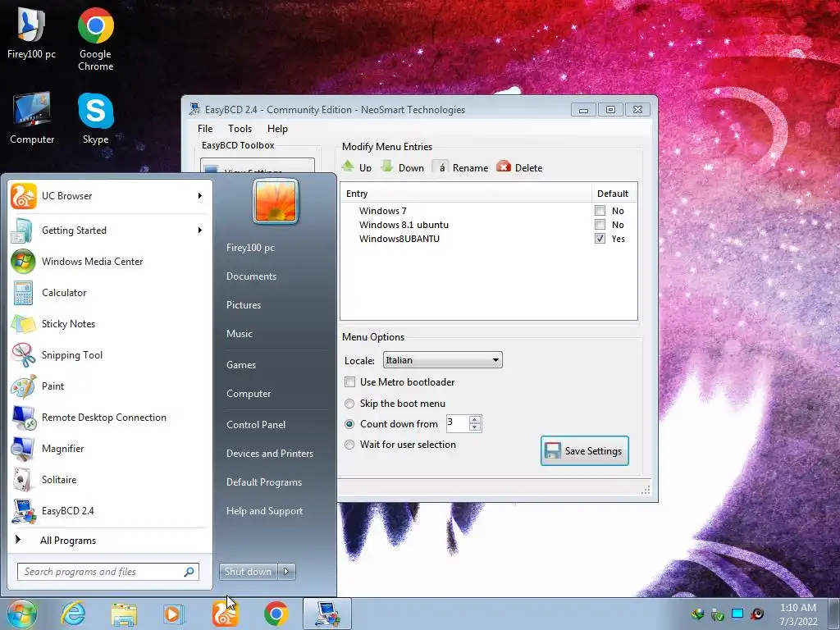840x630 pixels.
Task: Click the clock in system tray
Action: 797,614
